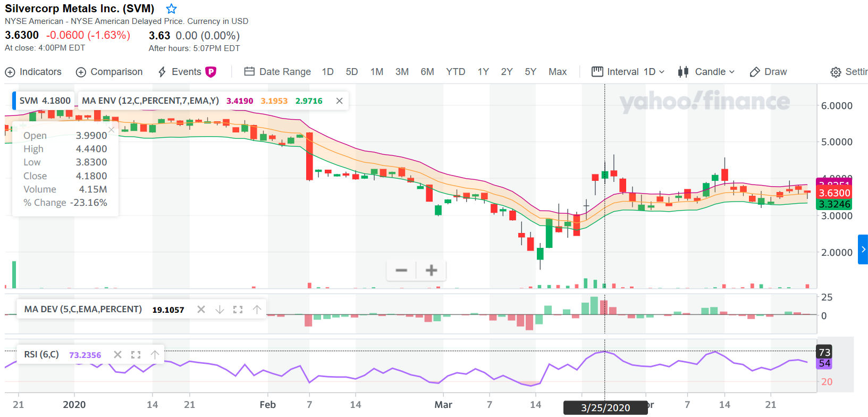Click the Volume 4.15M tooltip row
The image size is (868, 417).
click(65, 189)
